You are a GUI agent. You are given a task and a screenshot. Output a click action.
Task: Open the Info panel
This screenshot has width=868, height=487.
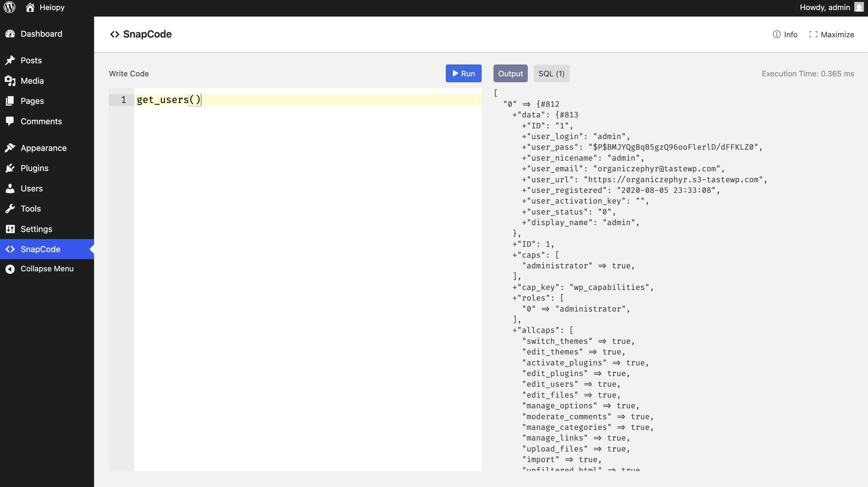click(785, 34)
